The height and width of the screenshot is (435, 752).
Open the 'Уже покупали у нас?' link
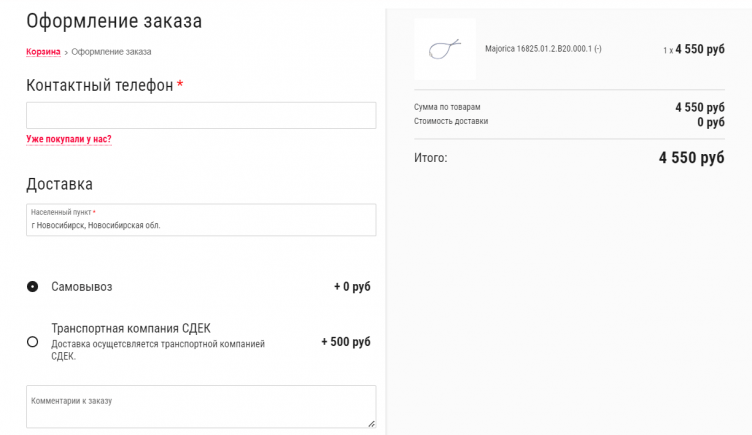click(x=69, y=140)
